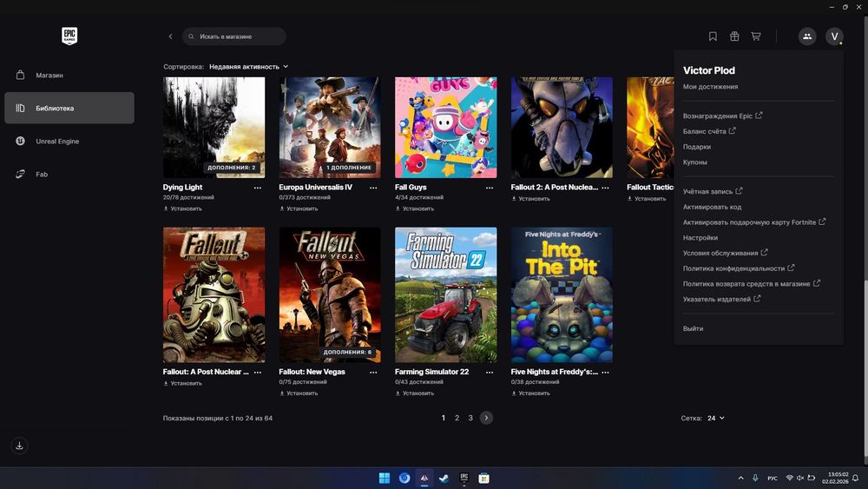Open the Недавняя активность sort dropdown
868x489 pixels.
pos(248,67)
